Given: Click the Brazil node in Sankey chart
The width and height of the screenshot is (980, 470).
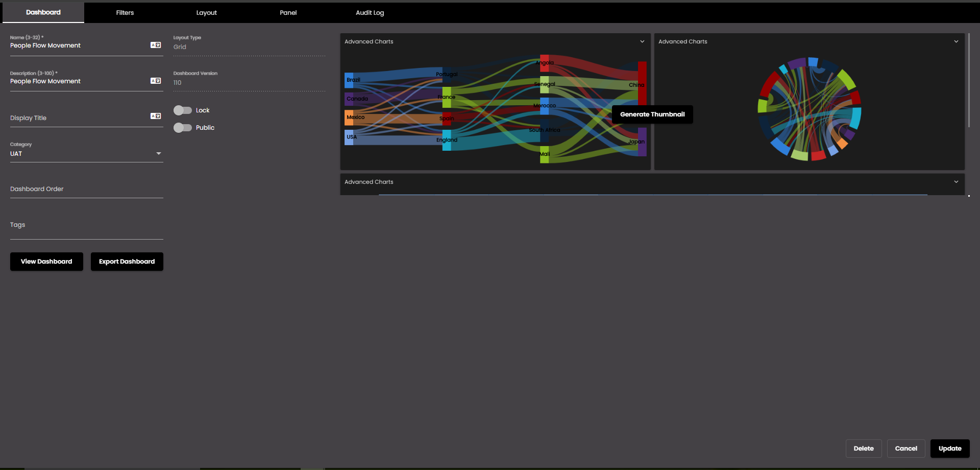Looking at the screenshot, I should point(349,80).
